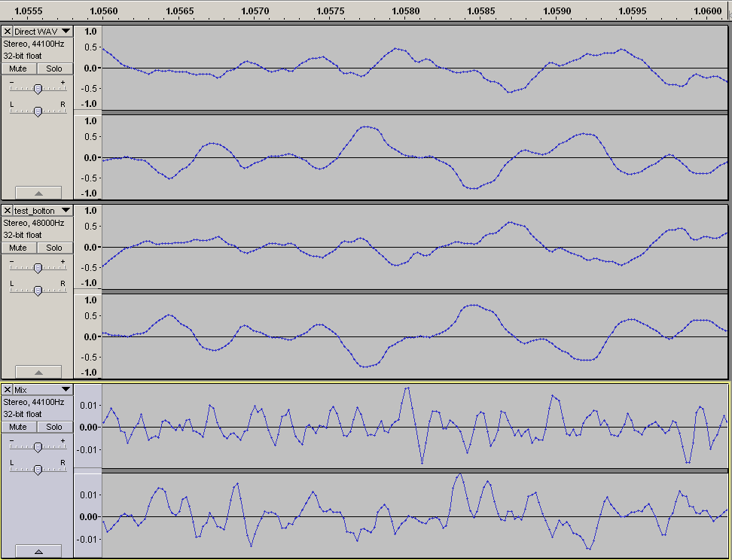Click the Direct WAV track name
This screenshot has height=560, width=732.
[36, 32]
